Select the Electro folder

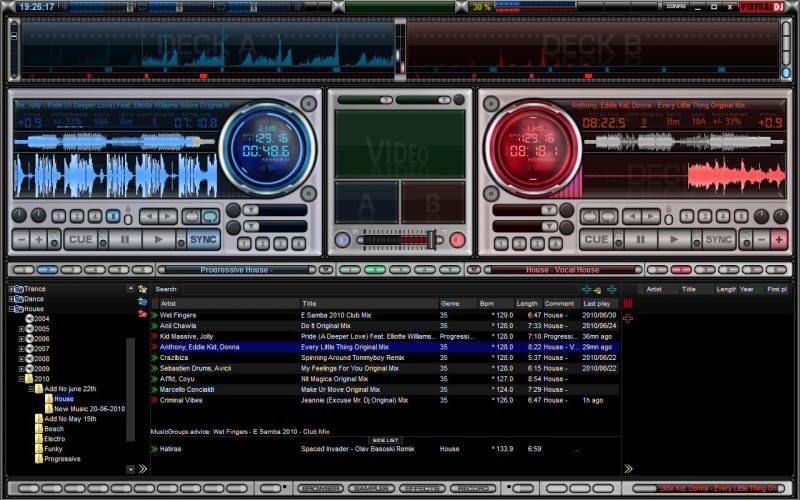click(55, 439)
